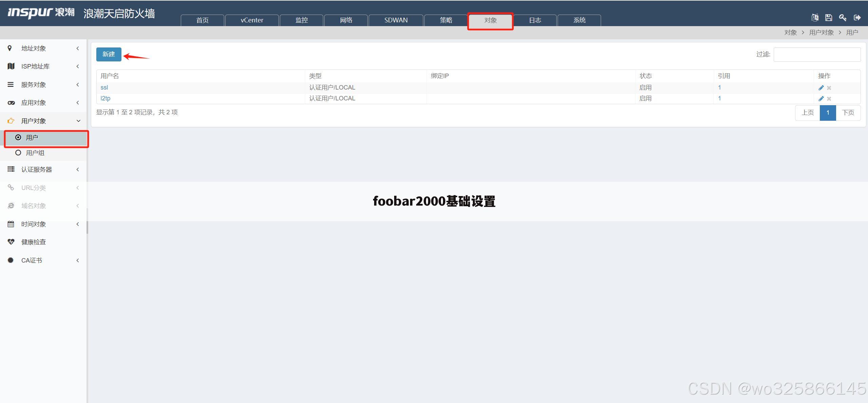This screenshot has height=403, width=868.
Task: Open the SDWAN tab
Action: 396,20
